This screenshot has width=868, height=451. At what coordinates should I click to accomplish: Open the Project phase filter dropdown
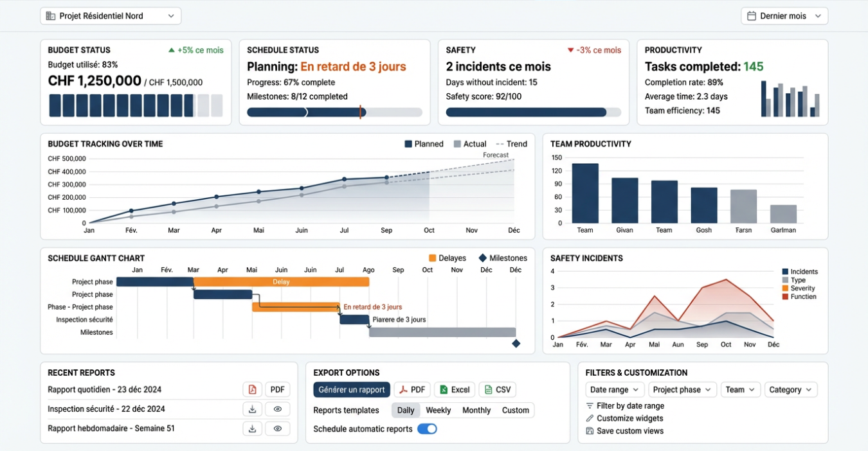[x=682, y=389]
